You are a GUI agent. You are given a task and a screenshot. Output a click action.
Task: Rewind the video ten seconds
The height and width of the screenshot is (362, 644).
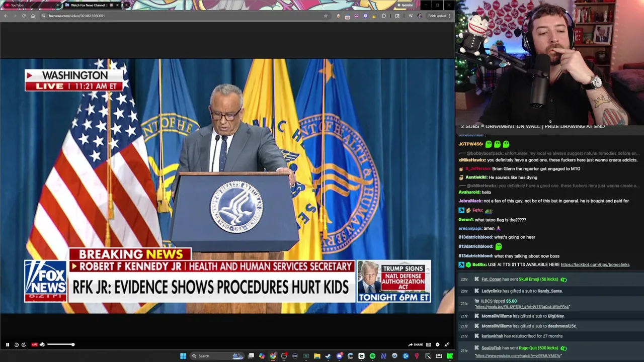16,344
